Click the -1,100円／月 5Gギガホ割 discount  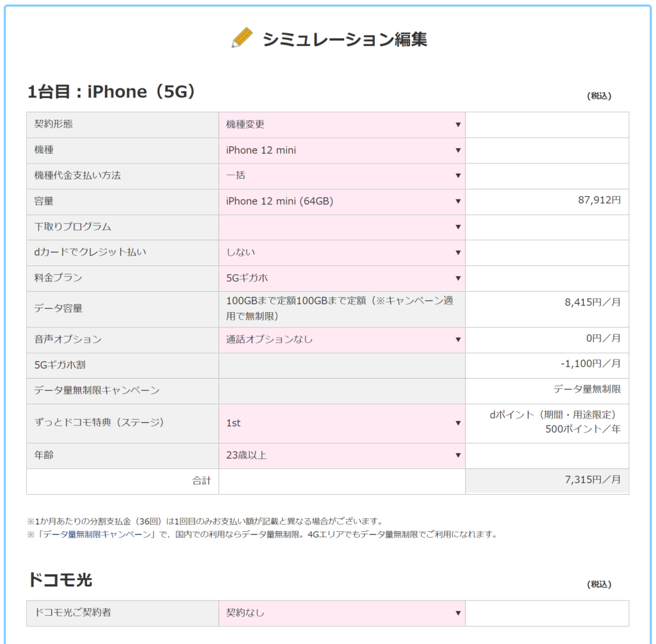(590, 363)
